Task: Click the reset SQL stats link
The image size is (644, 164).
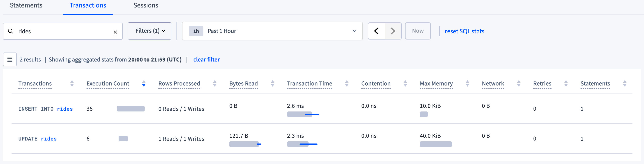Action: point(464,31)
